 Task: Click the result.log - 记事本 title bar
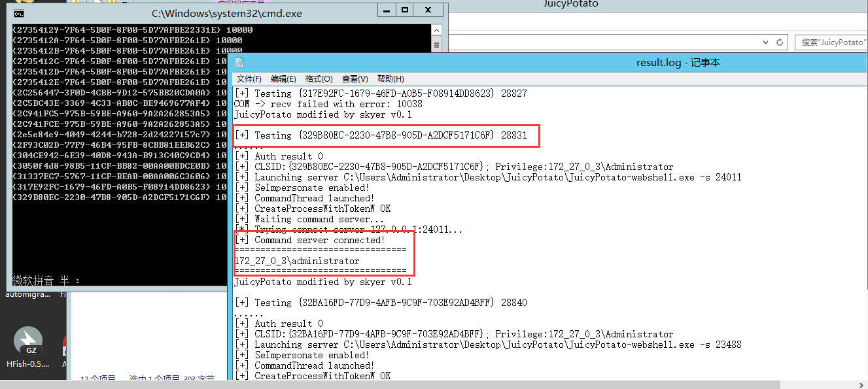[x=678, y=63]
